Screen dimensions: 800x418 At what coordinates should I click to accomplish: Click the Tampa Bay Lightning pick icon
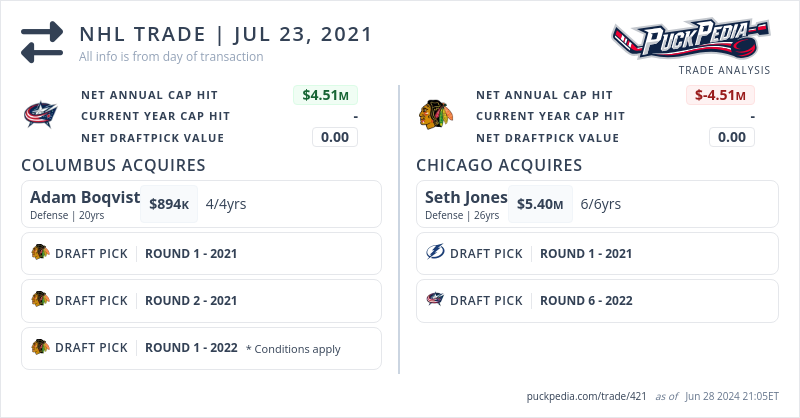click(435, 253)
